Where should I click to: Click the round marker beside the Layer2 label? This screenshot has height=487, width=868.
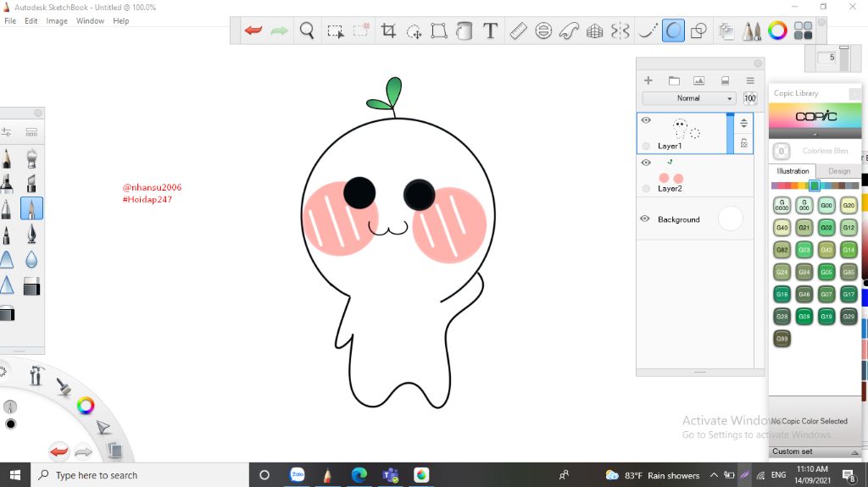(646, 189)
